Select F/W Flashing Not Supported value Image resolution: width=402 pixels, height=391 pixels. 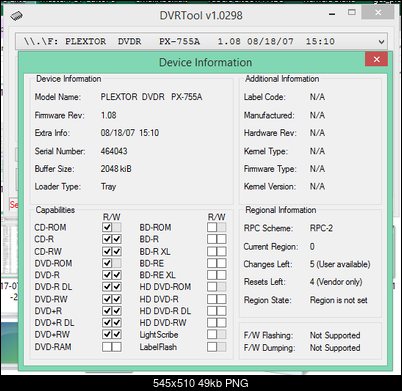[335, 335]
